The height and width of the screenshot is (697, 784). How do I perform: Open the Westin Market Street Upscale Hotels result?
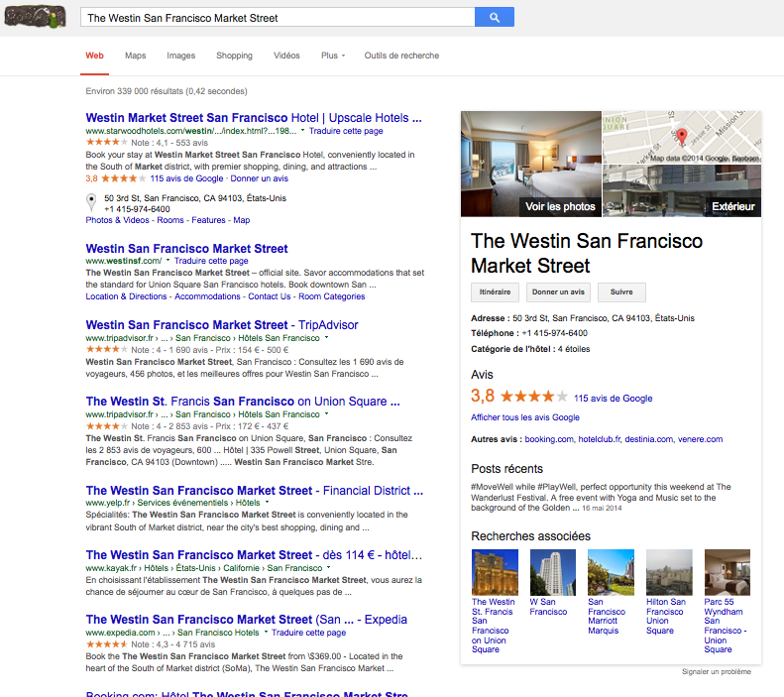point(254,118)
